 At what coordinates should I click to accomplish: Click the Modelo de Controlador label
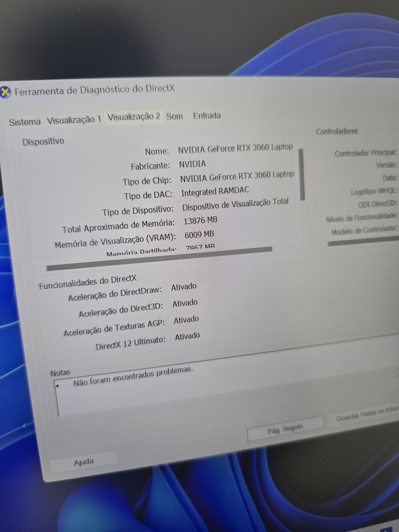point(364,230)
